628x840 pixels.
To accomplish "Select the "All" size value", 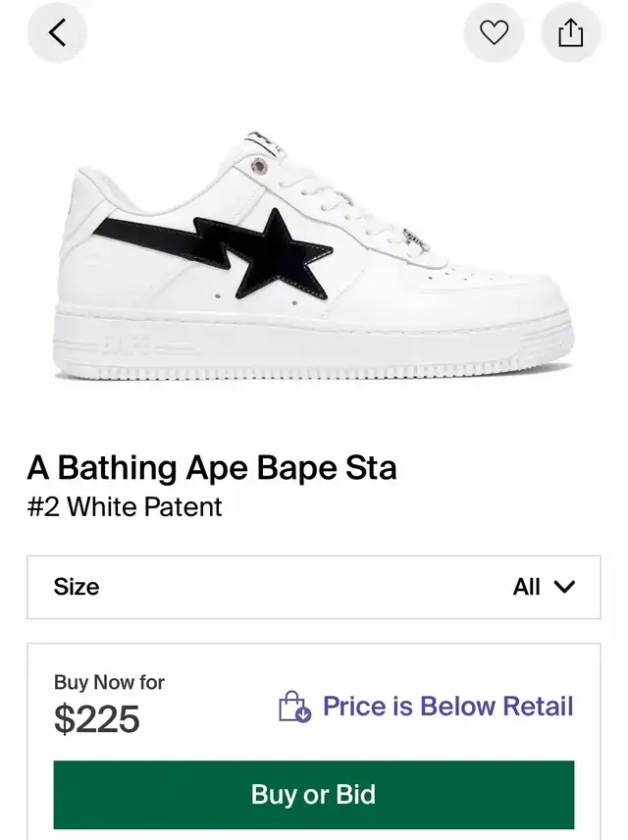I will [526, 587].
